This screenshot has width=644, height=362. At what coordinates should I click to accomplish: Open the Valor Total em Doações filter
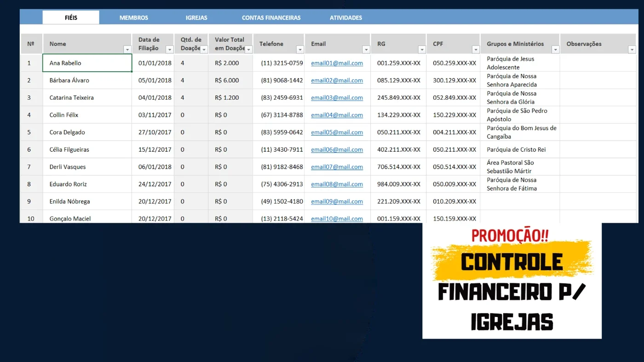coord(248,50)
